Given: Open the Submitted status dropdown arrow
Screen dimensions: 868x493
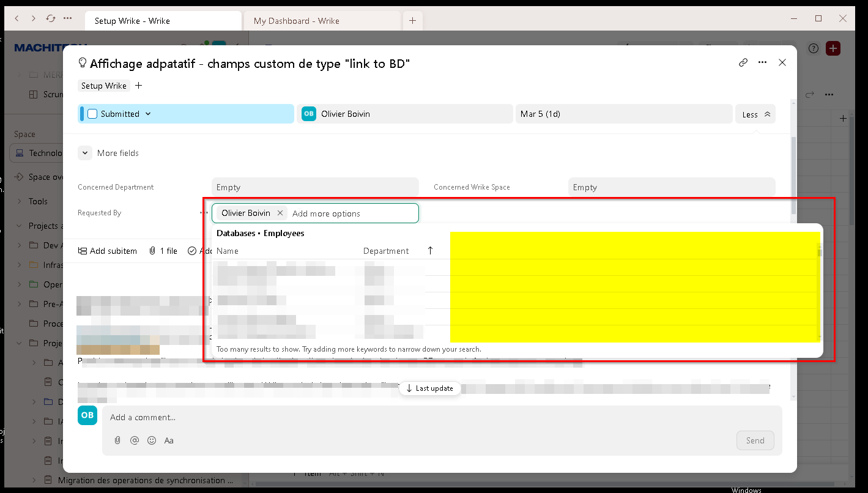Looking at the screenshot, I should point(148,114).
